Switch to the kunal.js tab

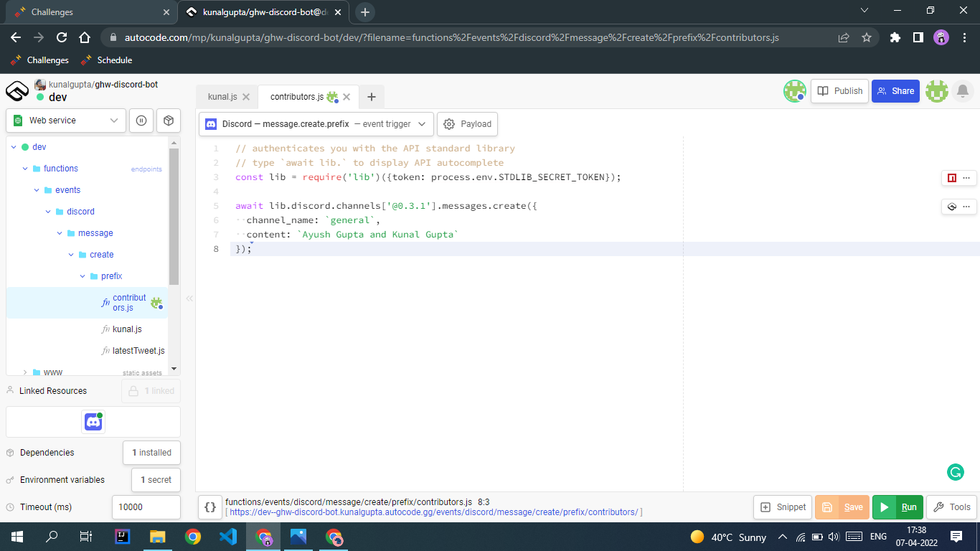(x=222, y=96)
